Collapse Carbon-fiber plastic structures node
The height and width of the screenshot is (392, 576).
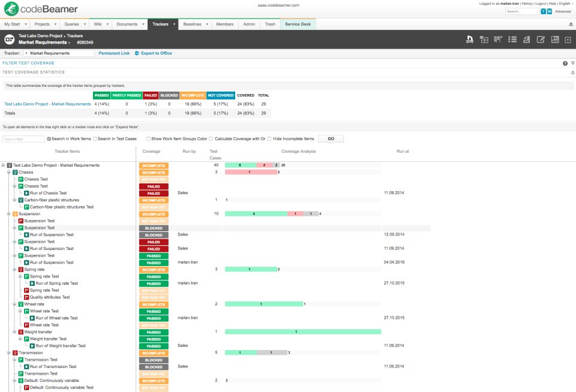point(14,200)
